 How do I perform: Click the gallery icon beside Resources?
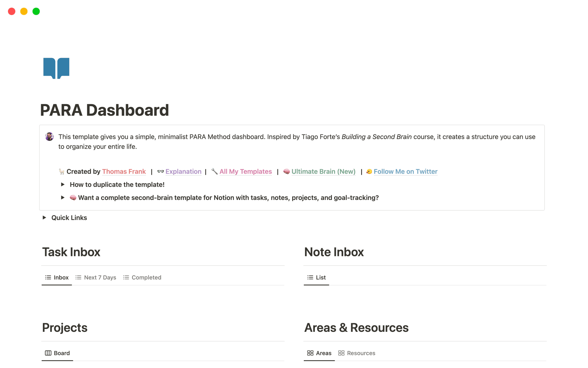point(341,353)
